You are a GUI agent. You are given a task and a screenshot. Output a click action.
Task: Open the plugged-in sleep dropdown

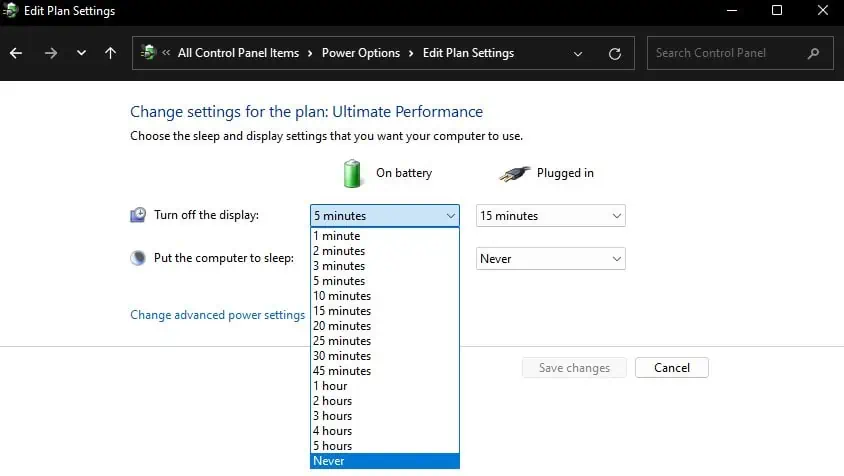(551, 258)
